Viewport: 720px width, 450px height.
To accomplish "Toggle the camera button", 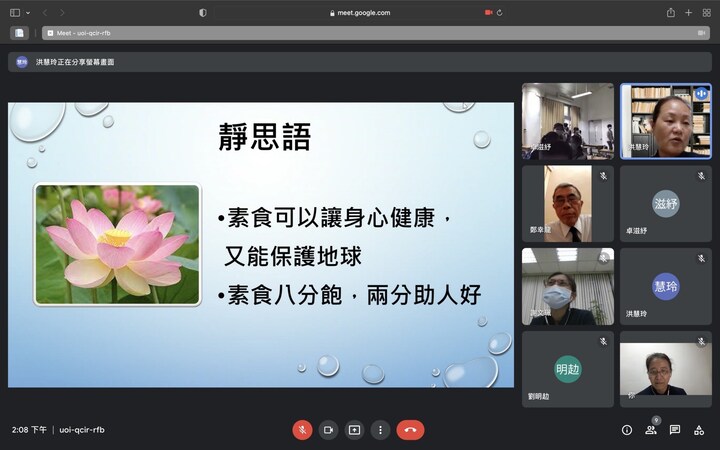I will pyautogui.click(x=328, y=430).
